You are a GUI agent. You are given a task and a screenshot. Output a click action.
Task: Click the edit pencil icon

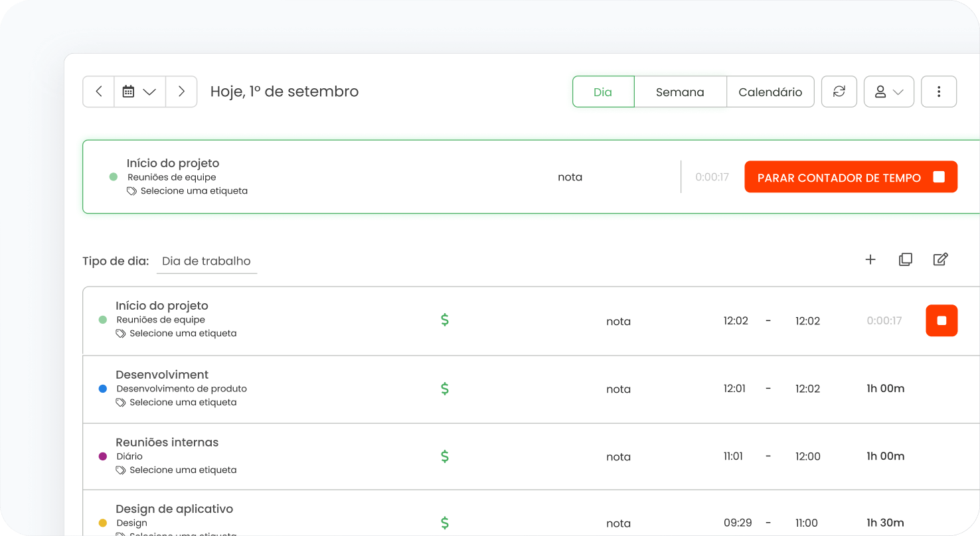point(940,259)
